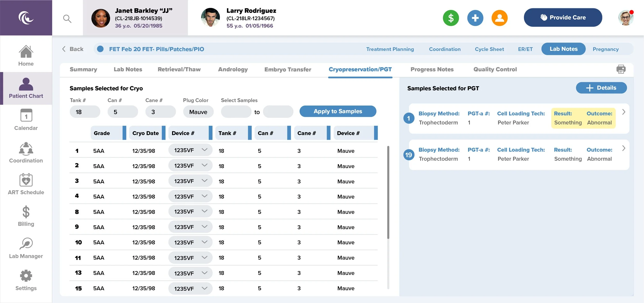This screenshot has width=644, height=303.
Task: Open Device # dropdown for sample 10
Action: (190, 242)
